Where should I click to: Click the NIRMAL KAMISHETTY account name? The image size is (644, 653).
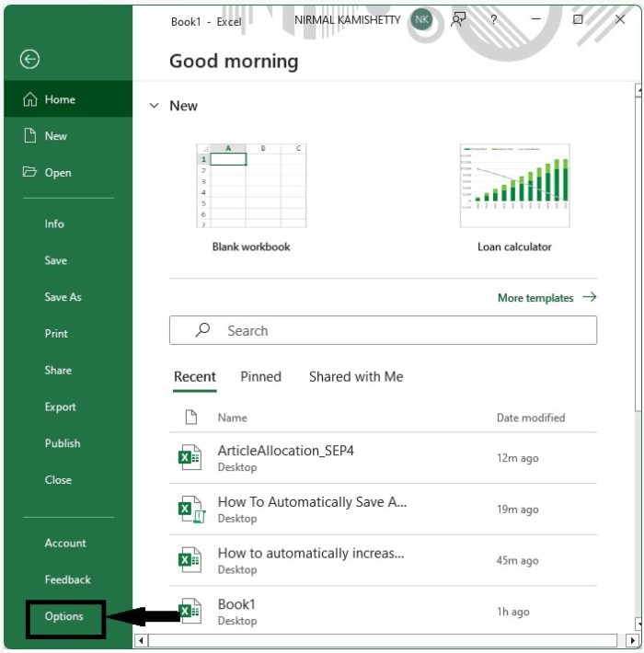coord(347,20)
